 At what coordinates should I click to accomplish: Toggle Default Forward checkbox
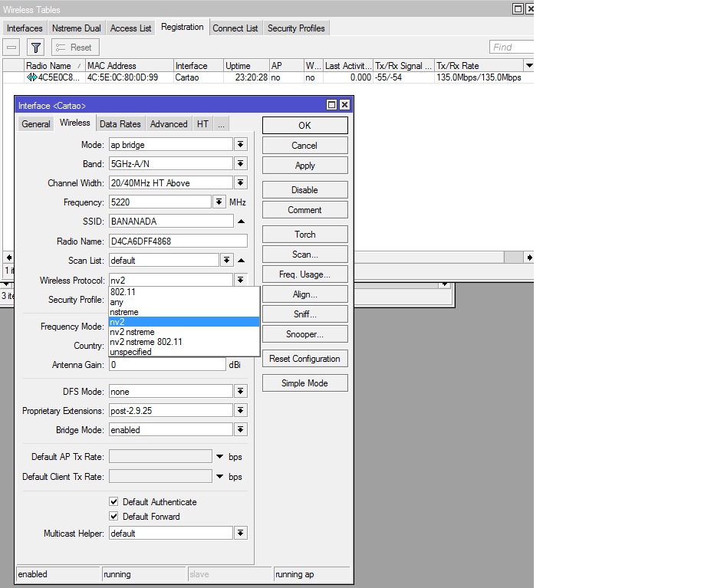point(114,516)
